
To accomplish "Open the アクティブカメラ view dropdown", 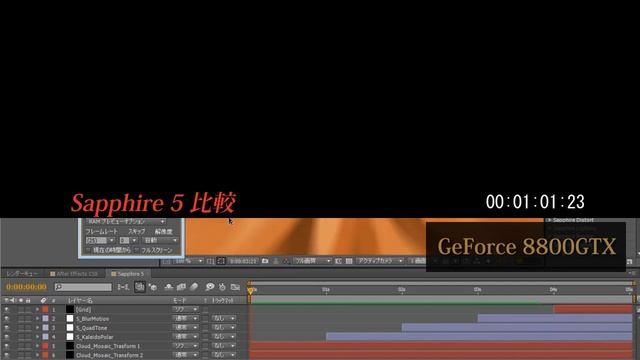I will 380,261.
